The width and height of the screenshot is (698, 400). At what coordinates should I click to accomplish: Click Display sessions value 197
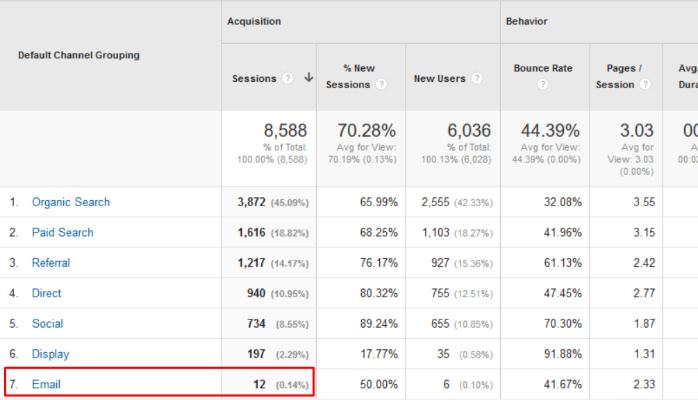(256, 354)
